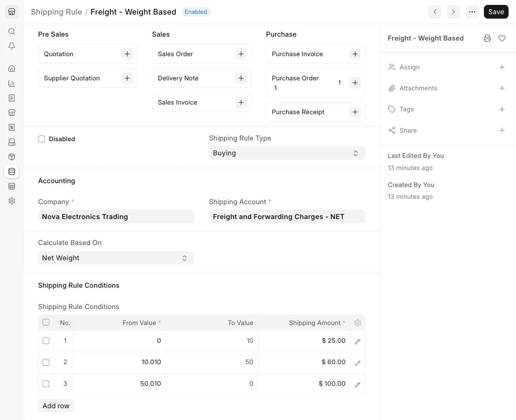This screenshot has height=420, width=516.
Task: Add a tag in Tags section
Action: (502, 109)
